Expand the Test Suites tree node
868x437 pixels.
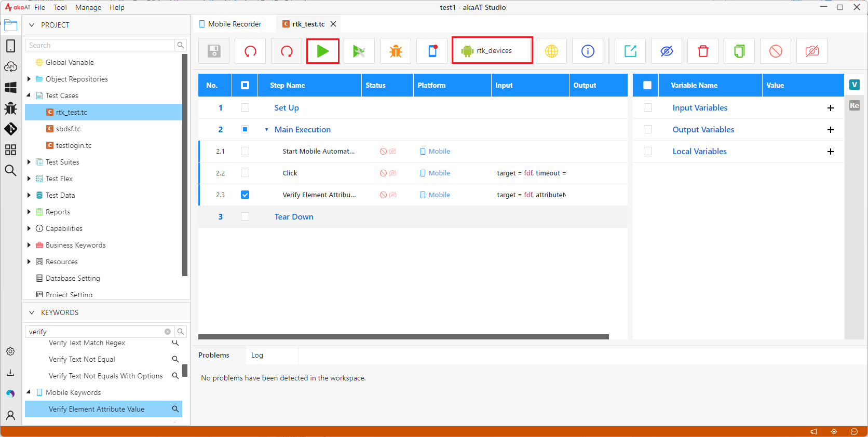coord(29,162)
